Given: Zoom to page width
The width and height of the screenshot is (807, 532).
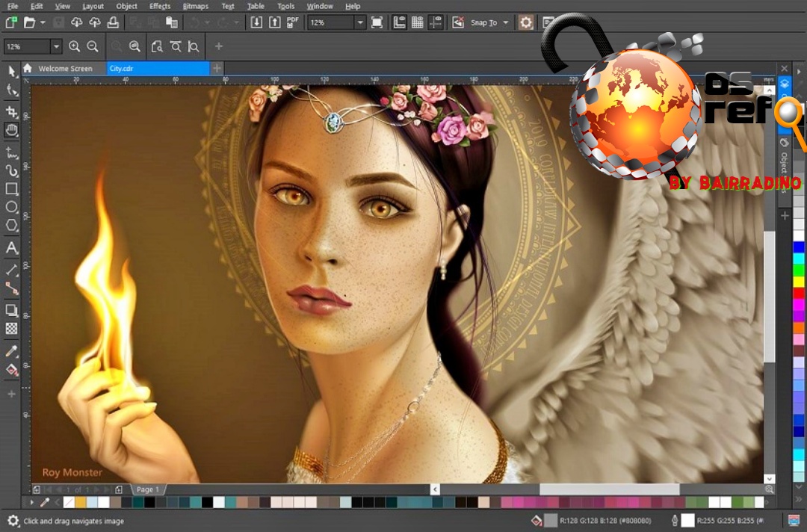Looking at the screenshot, I should pos(176,46).
